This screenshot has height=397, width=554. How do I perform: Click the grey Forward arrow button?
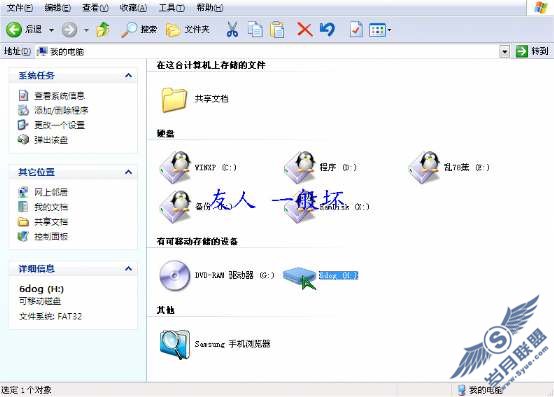point(69,30)
